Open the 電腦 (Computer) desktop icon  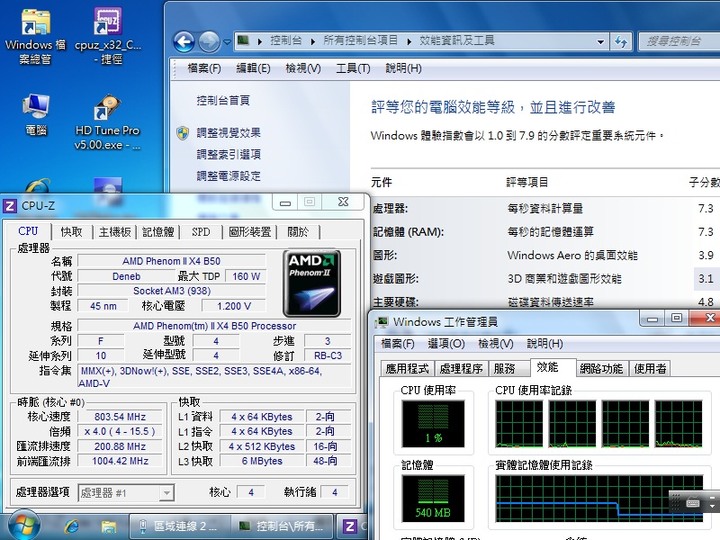pyautogui.click(x=36, y=115)
